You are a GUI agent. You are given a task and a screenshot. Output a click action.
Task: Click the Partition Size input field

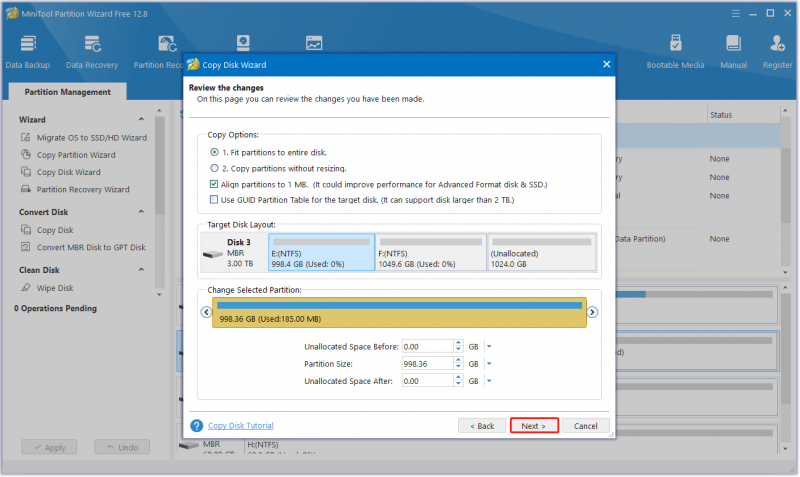click(427, 364)
